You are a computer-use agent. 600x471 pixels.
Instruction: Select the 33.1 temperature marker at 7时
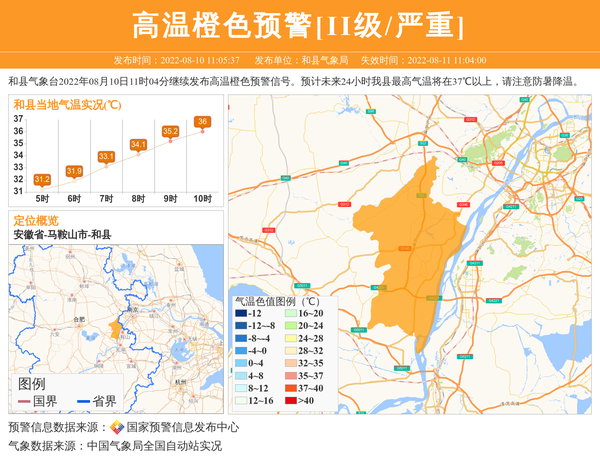106,157
